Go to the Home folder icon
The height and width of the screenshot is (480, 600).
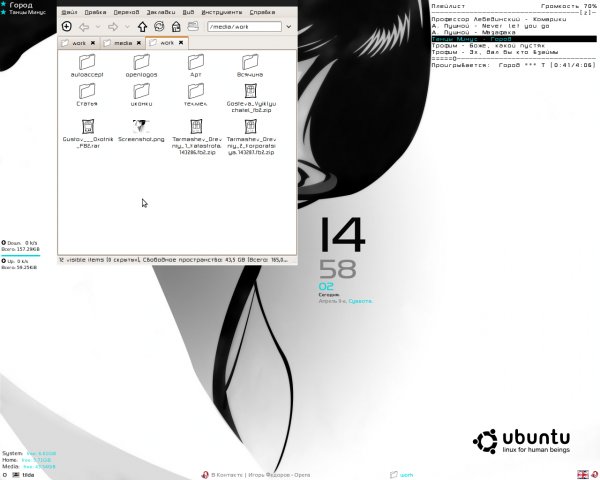[176, 26]
